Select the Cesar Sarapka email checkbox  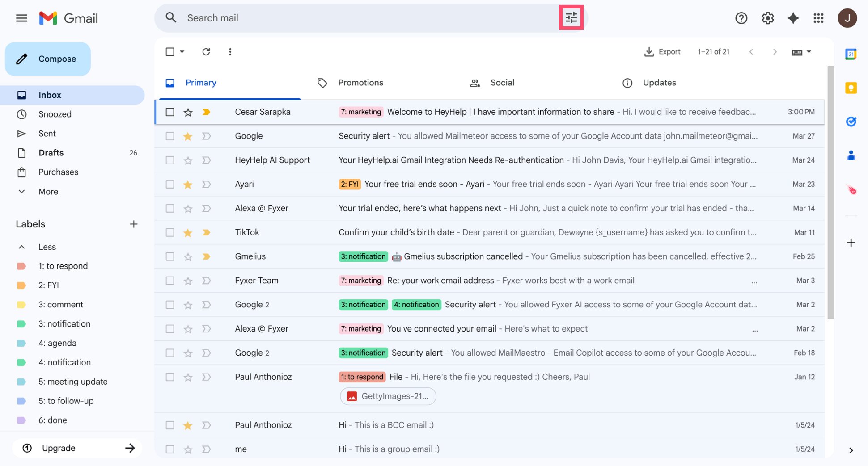[170, 112]
